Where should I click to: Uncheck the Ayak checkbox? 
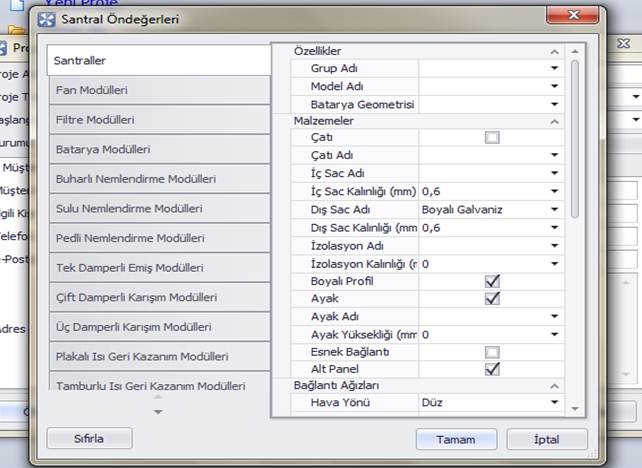[x=492, y=298]
